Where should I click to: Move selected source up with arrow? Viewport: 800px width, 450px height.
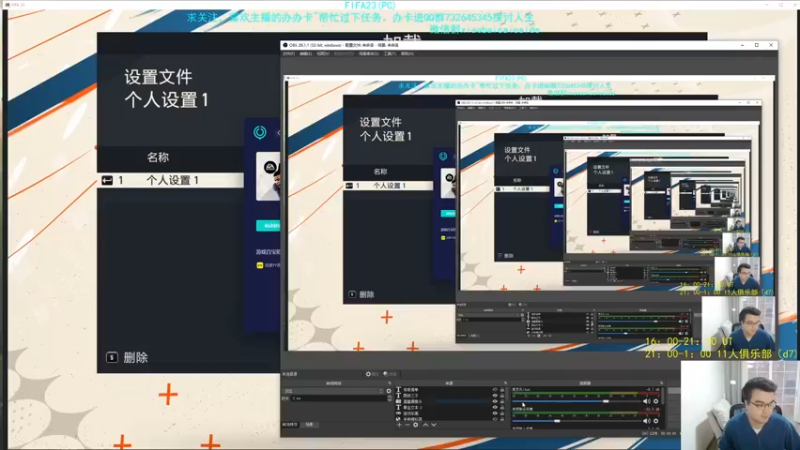(x=426, y=424)
